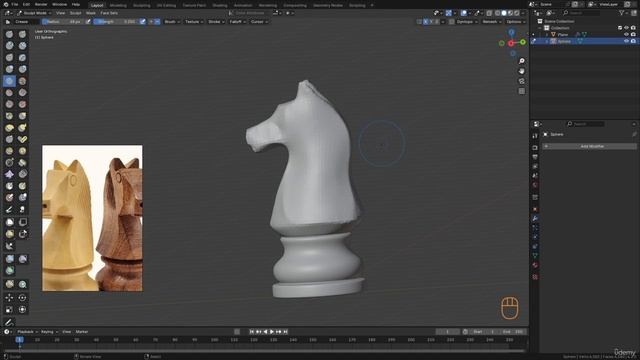Switch to the Shading workspace tab
Image resolution: width=640 pixels, height=360 pixels.
tap(220, 5)
